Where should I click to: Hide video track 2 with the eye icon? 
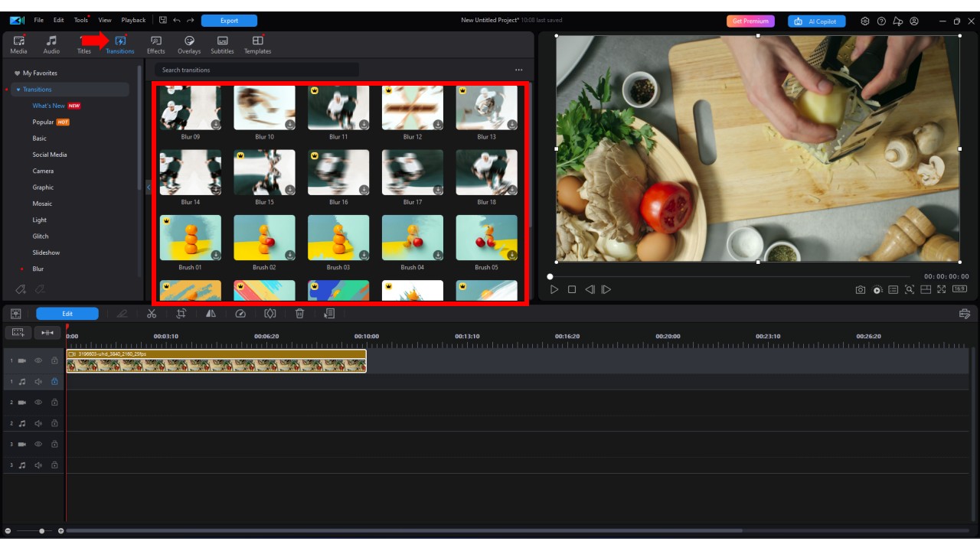(x=38, y=402)
